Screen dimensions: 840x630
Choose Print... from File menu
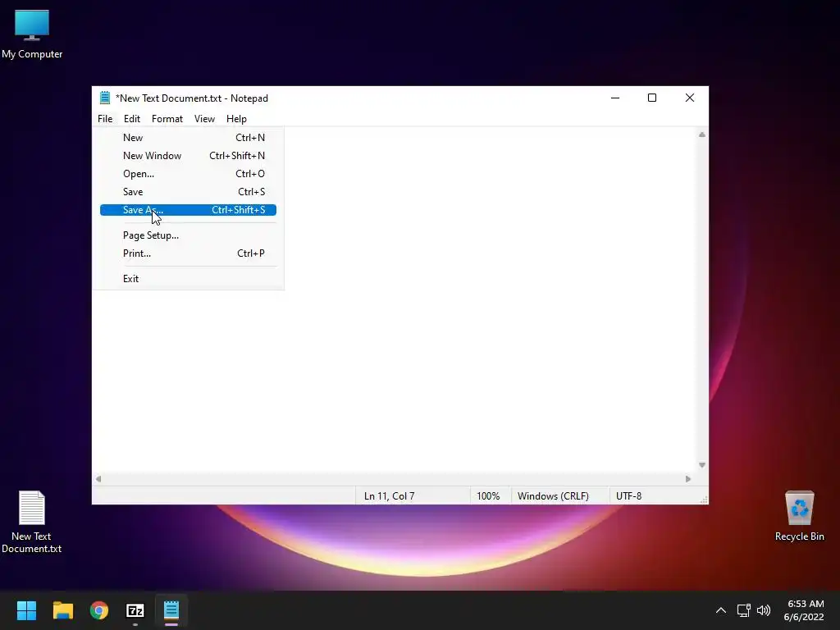[188, 253]
